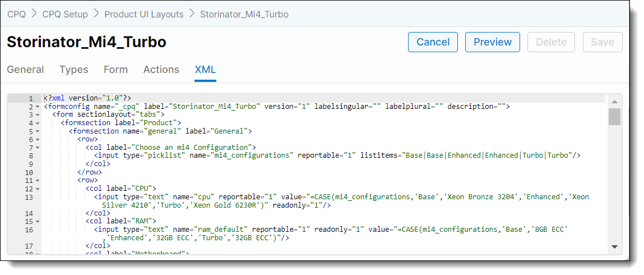Screen dimensions: 644x275
Task: Click line number 16 in gutter
Action: 29,230
